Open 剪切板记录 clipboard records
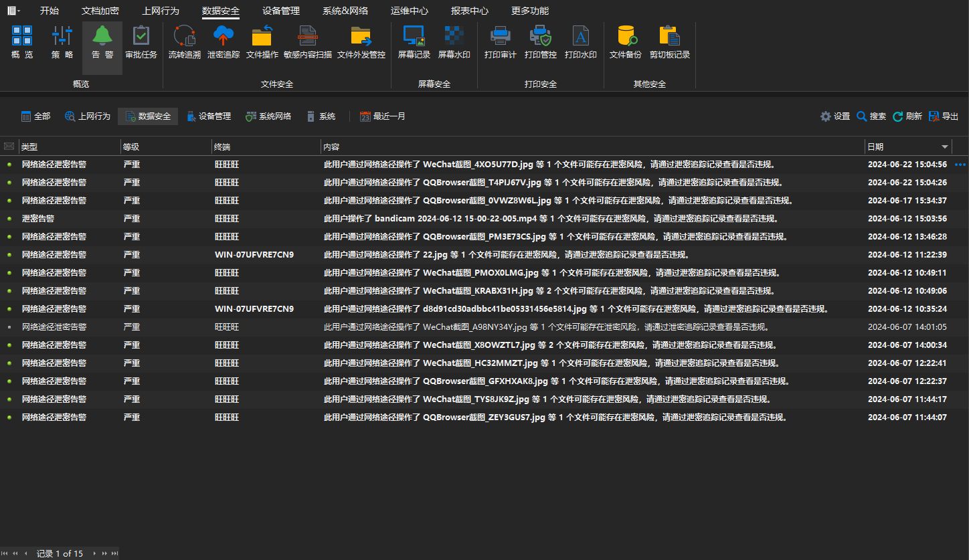Viewport: 969px width, 560px height. (670, 42)
